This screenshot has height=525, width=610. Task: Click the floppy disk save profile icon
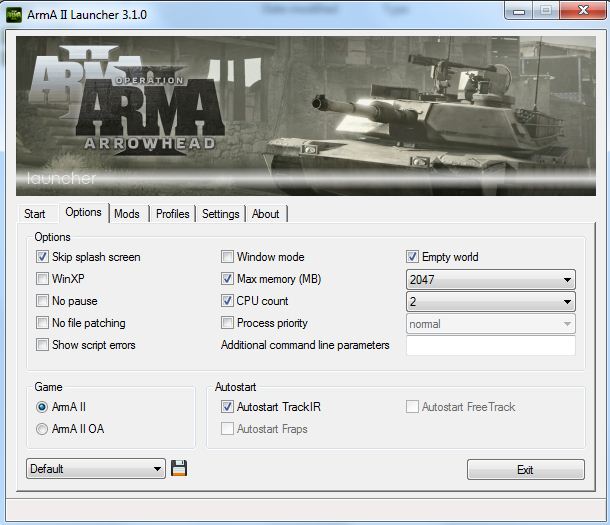(179, 468)
